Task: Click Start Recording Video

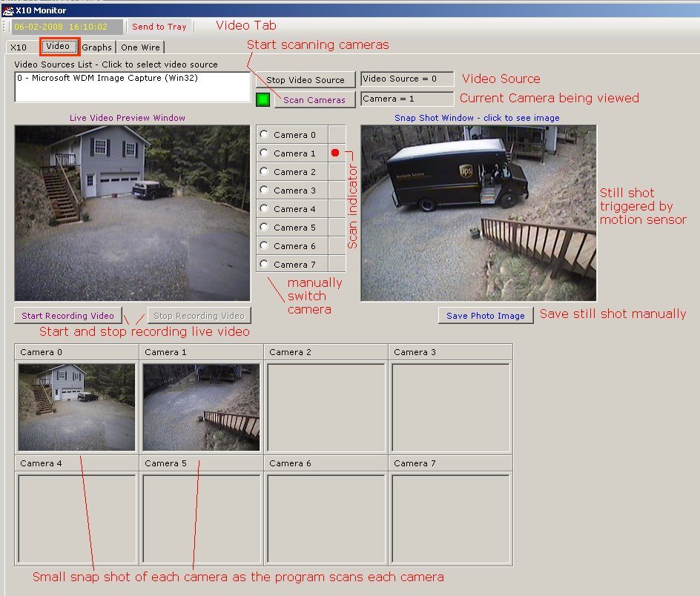Action: coord(68,316)
